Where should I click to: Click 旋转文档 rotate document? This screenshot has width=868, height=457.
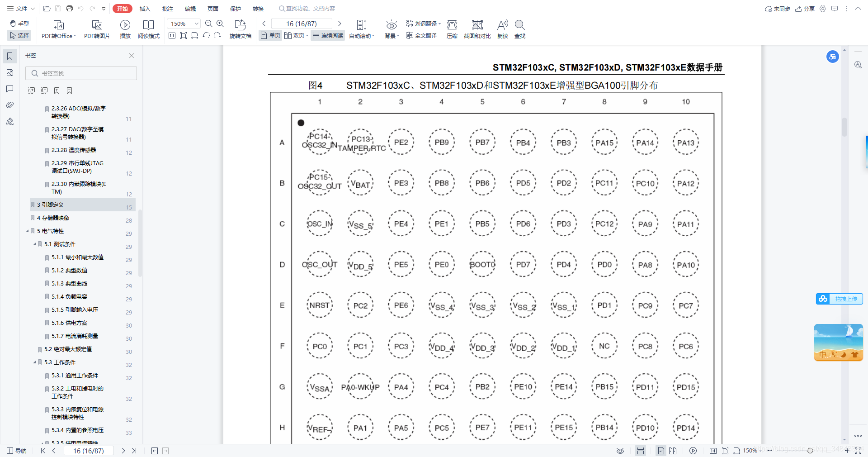[241, 29]
